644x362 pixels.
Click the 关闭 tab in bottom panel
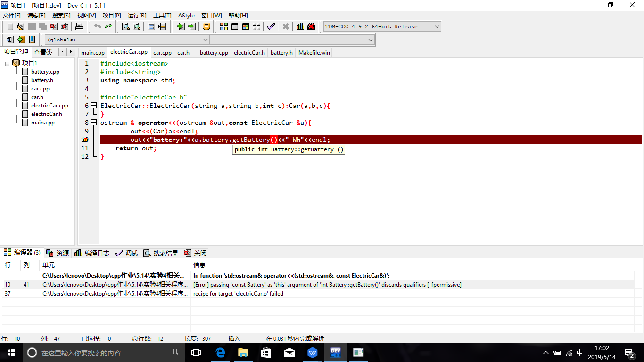click(195, 253)
